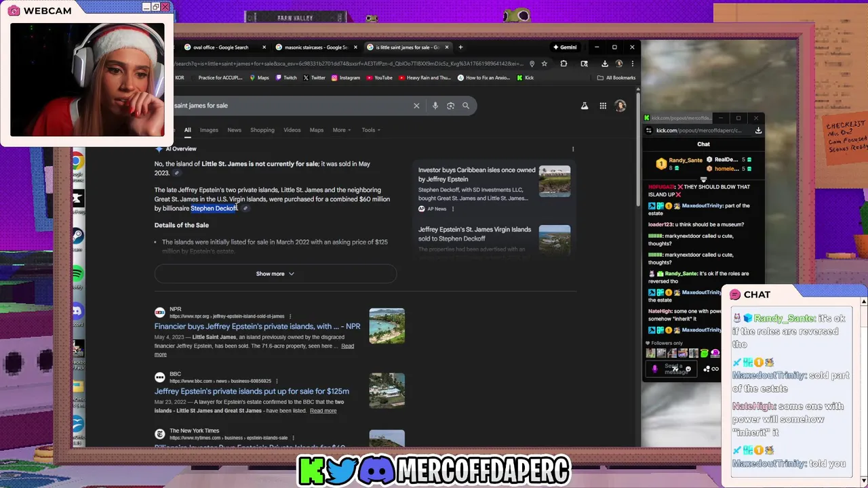Start voice search with microphone icon
868x488 pixels.
click(435, 106)
